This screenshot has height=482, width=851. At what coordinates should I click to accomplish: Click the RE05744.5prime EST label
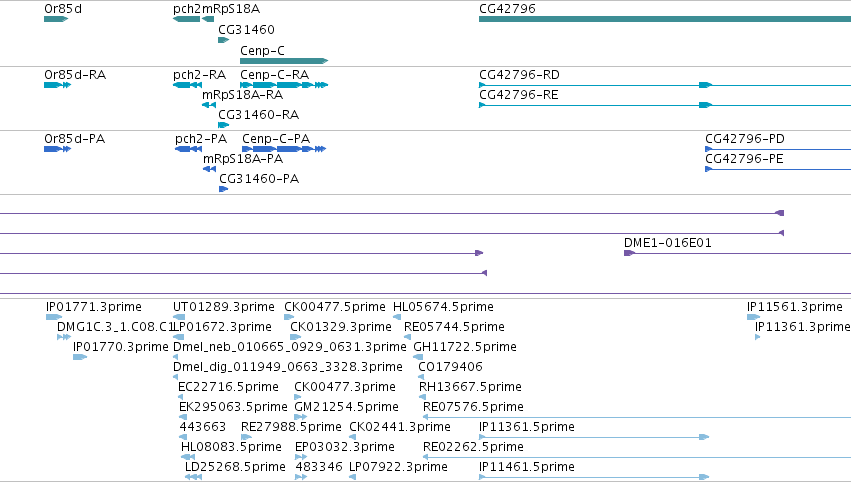click(x=454, y=327)
